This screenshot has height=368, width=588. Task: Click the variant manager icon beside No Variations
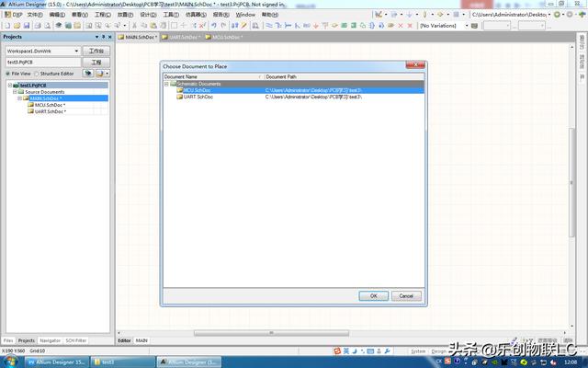point(475,26)
